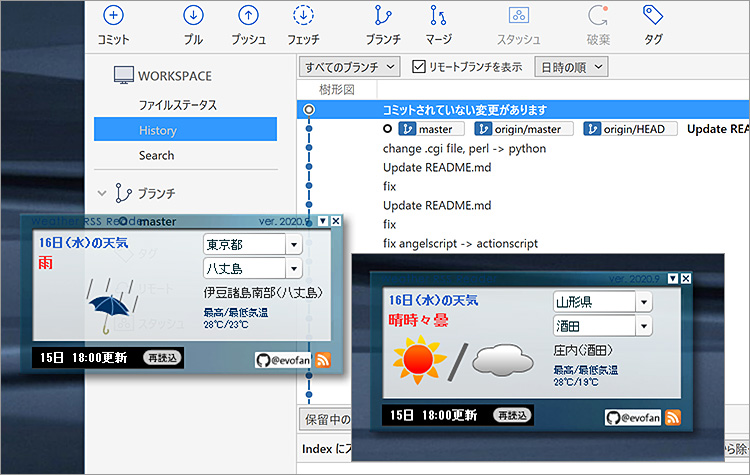Click the GitHub icon in Yamagata weather widget
This screenshot has height=475, width=750.
[x=613, y=418]
